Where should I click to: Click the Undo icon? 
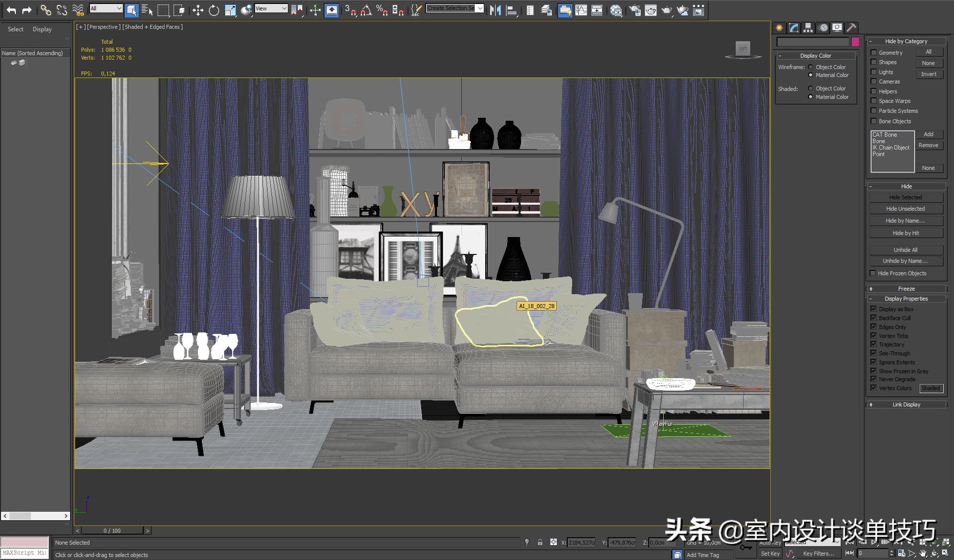[x=10, y=10]
